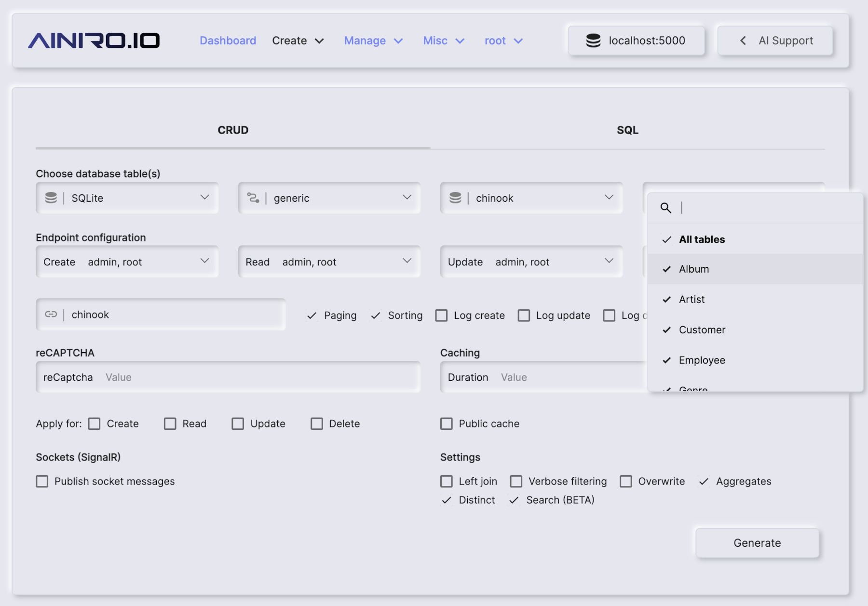Click the database icon beside chinook
This screenshot has height=606, width=868.
[456, 197]
